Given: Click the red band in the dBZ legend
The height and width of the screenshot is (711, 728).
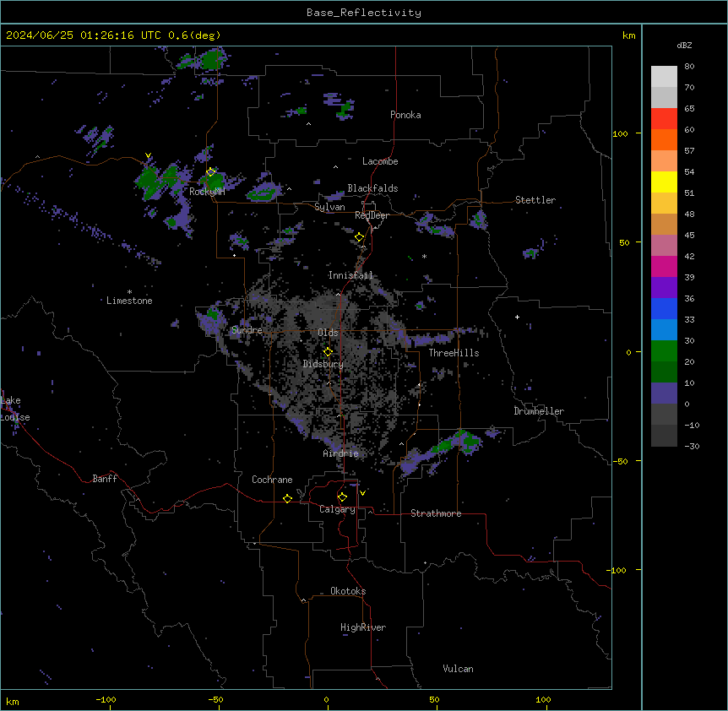Looking at the screenshot, I should (664, 119).
